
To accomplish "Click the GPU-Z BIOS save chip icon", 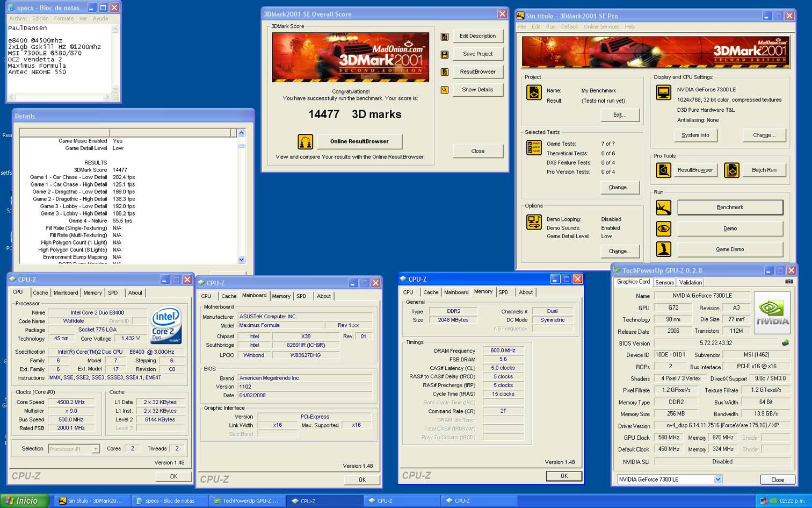I will (x=785, y=343).
